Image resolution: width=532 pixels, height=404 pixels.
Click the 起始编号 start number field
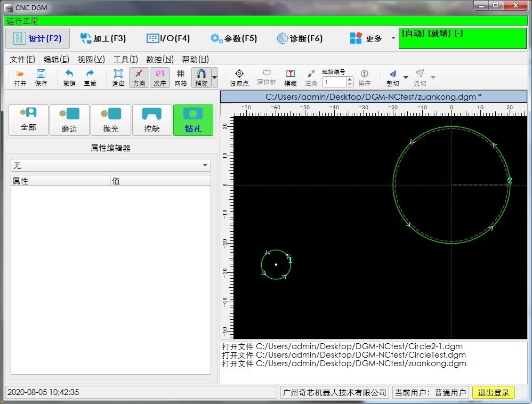coord(334,82)
